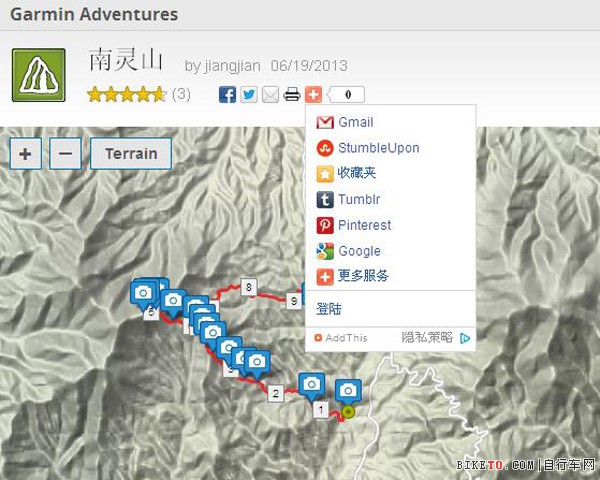Click the camera marker near waypoint 1
The image size is (600, 480).
click(x=311, y=384)
